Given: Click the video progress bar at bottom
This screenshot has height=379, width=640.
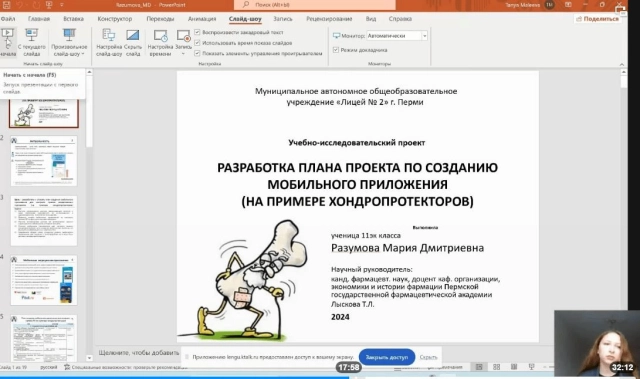Looking at the screenshot, I should (320, 377).
